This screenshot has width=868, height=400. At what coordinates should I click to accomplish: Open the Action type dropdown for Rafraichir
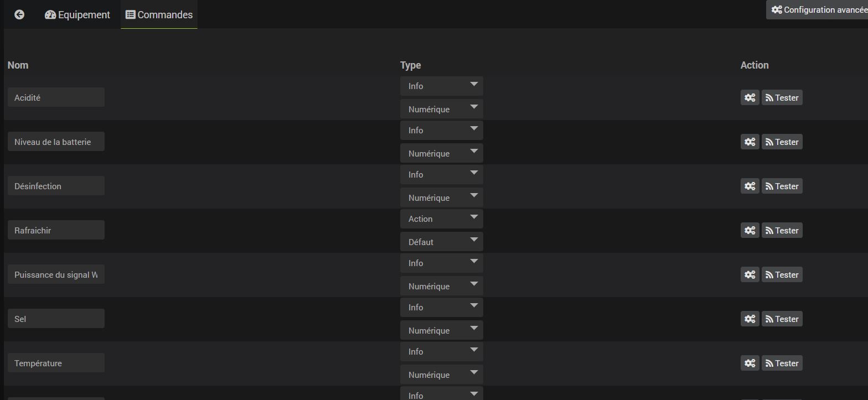click(x=442, y=219)
